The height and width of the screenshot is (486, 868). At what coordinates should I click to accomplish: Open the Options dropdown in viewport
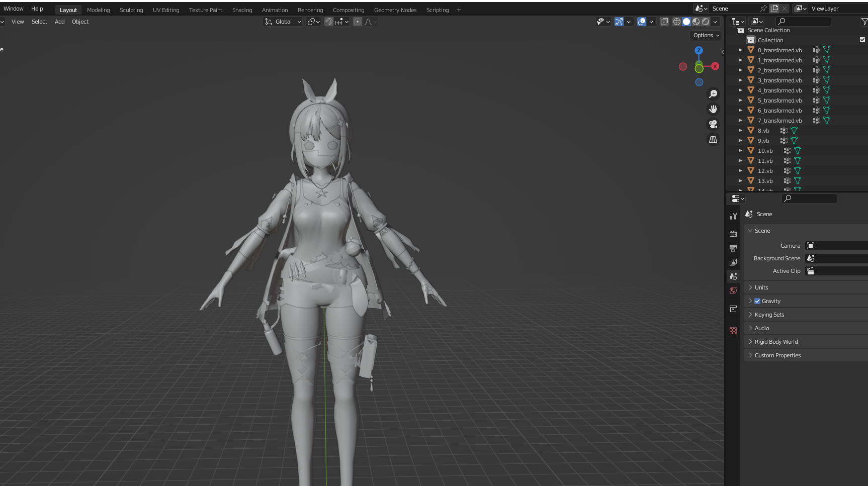706,35
